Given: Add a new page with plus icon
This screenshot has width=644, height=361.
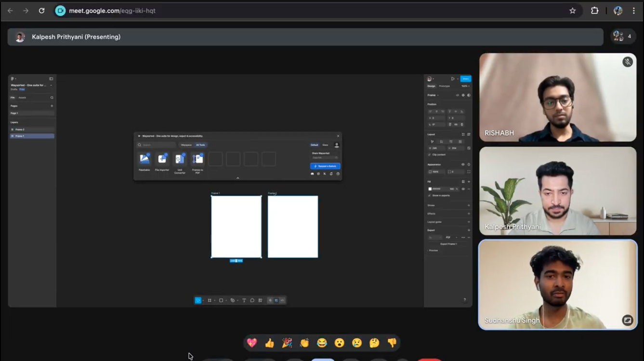Looking at the screenshot, I should click(x=52, y=106).
